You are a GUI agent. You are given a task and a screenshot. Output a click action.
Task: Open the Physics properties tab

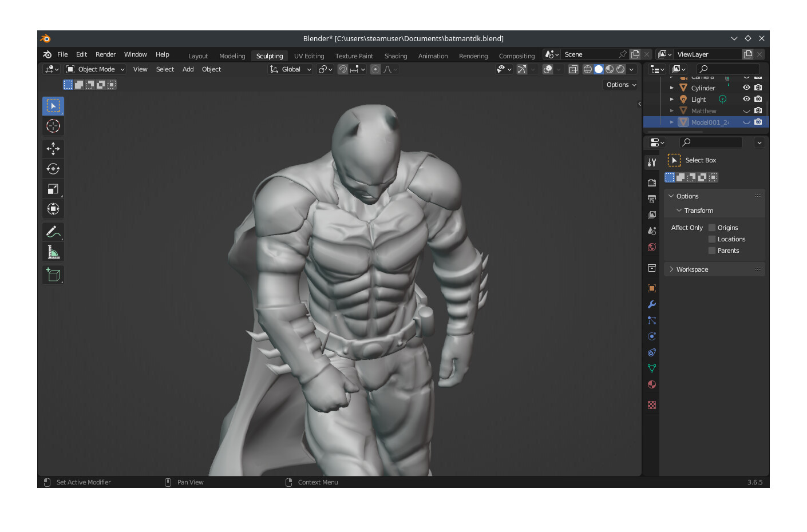point(651,336)
